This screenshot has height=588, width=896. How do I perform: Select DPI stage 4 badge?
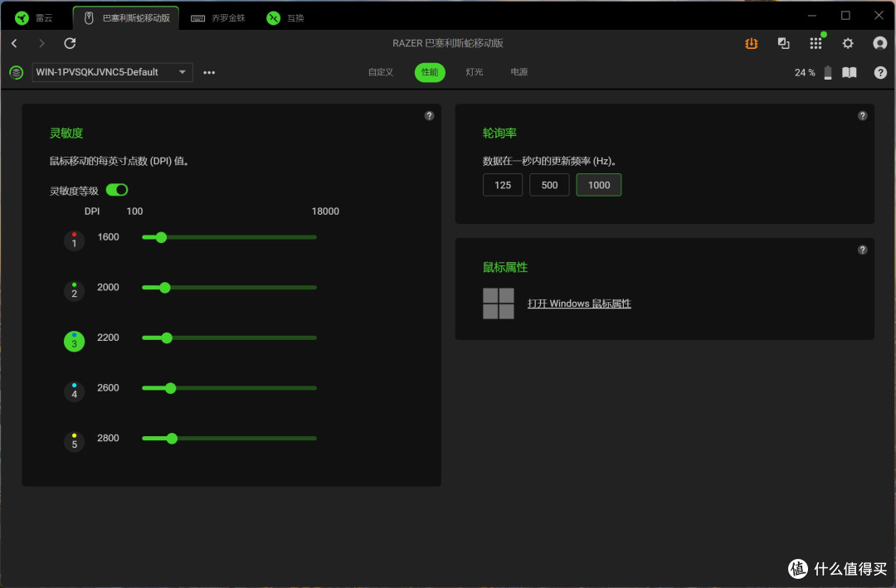point(75,391)
